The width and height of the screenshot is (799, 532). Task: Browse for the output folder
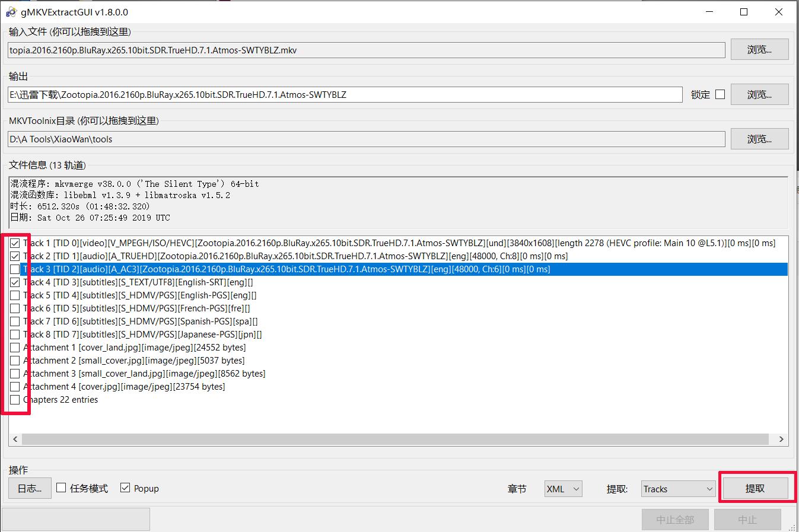[759, 94]
